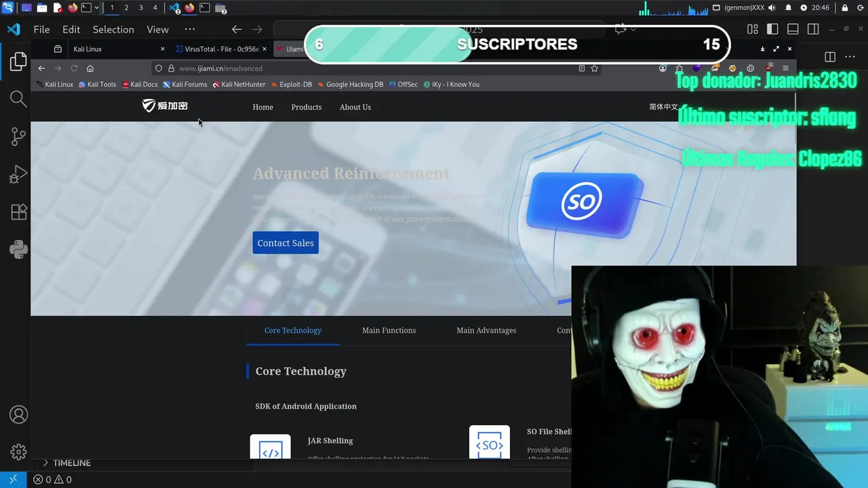Open the notifications bell in the system tray

[x=789, y=8]
